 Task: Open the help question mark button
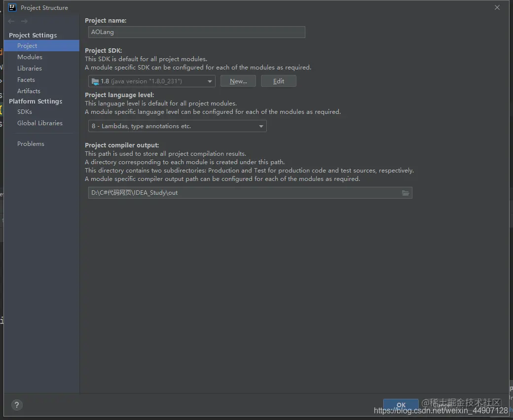pyautogui.click(x=17, y=405)
